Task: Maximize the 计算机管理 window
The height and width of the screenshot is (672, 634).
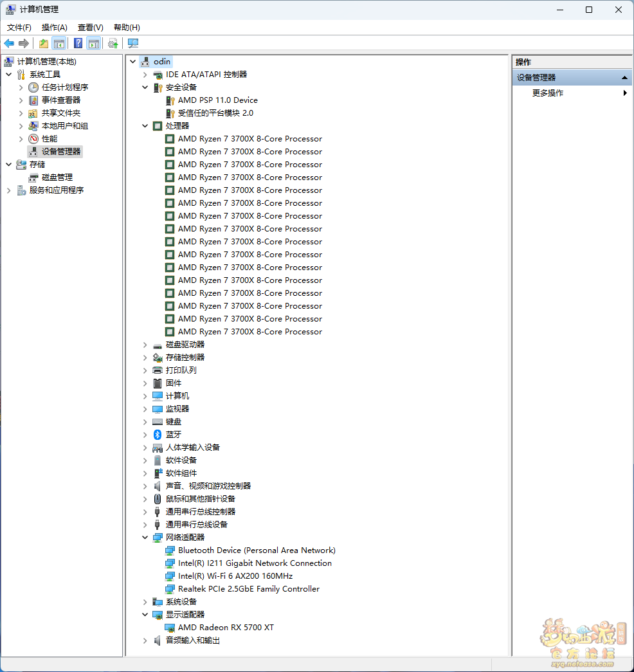Action: point(589,10)
